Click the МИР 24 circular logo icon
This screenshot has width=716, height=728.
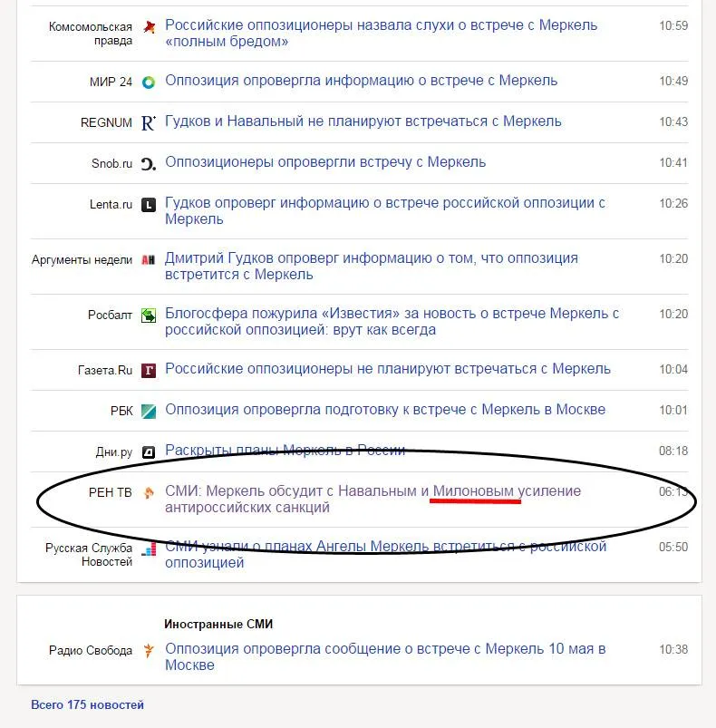point(149,83)
